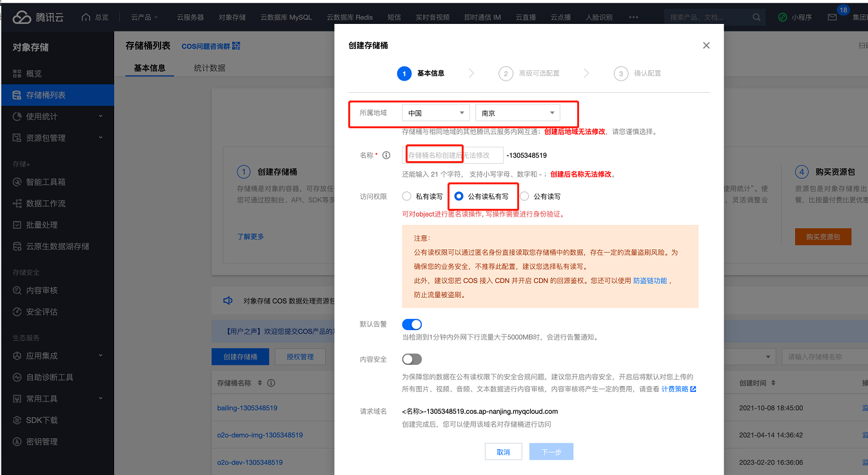868x475 pixels.
Task: Open the more products ellipsis menu
Action: (x=633, y=17)
